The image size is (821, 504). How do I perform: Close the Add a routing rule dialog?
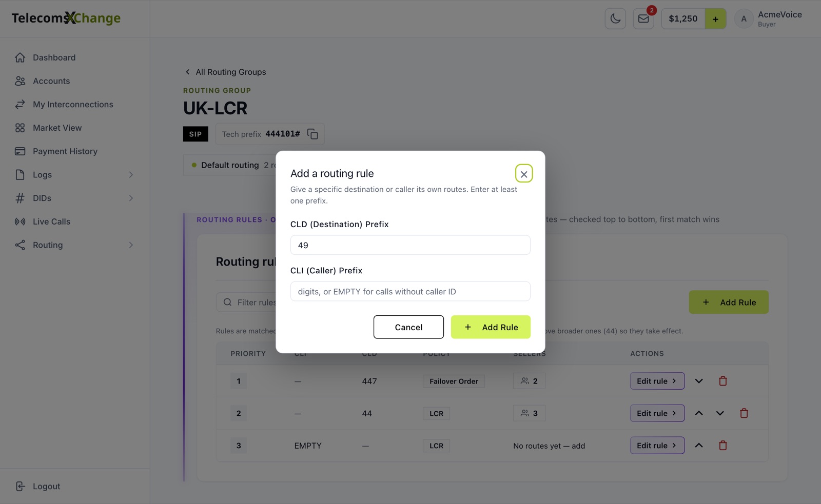tap(524, 174)
